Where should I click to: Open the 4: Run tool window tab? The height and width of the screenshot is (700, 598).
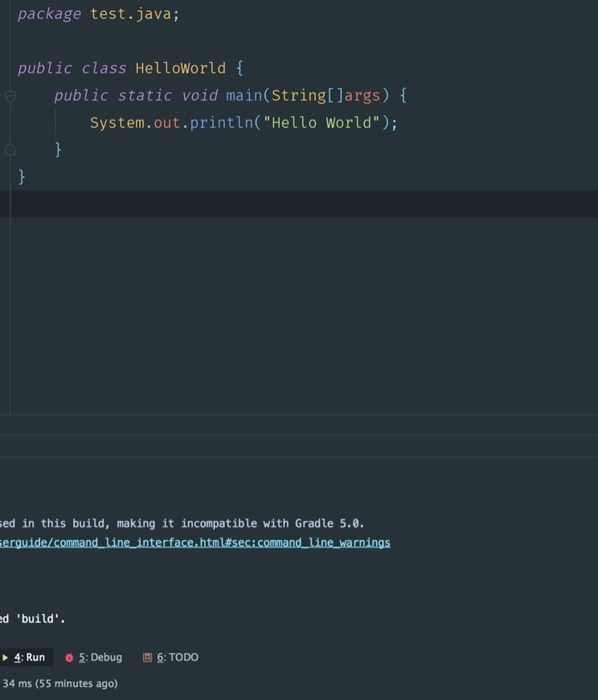(x=26, y=657)
